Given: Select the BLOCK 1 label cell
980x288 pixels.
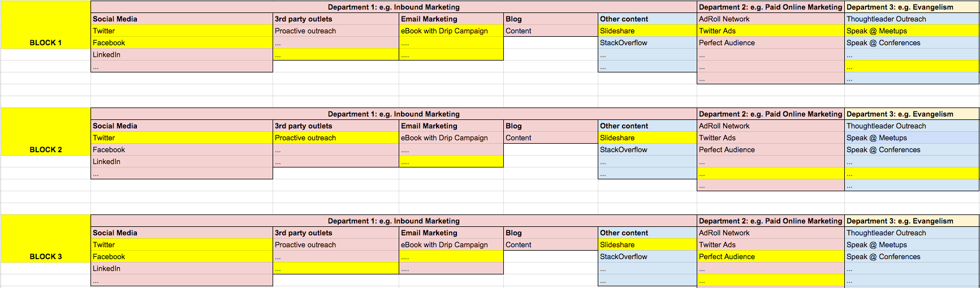Looking at the screenshot, I should pos(45,42).
